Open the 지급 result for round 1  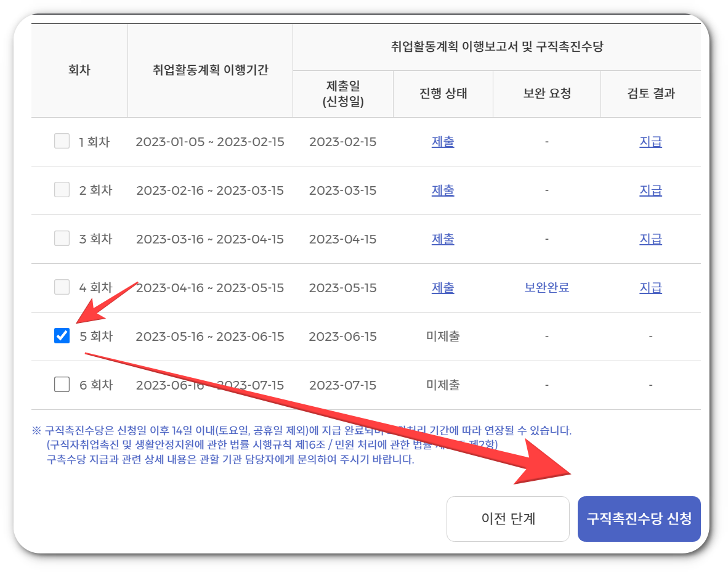tap(651, 141)
